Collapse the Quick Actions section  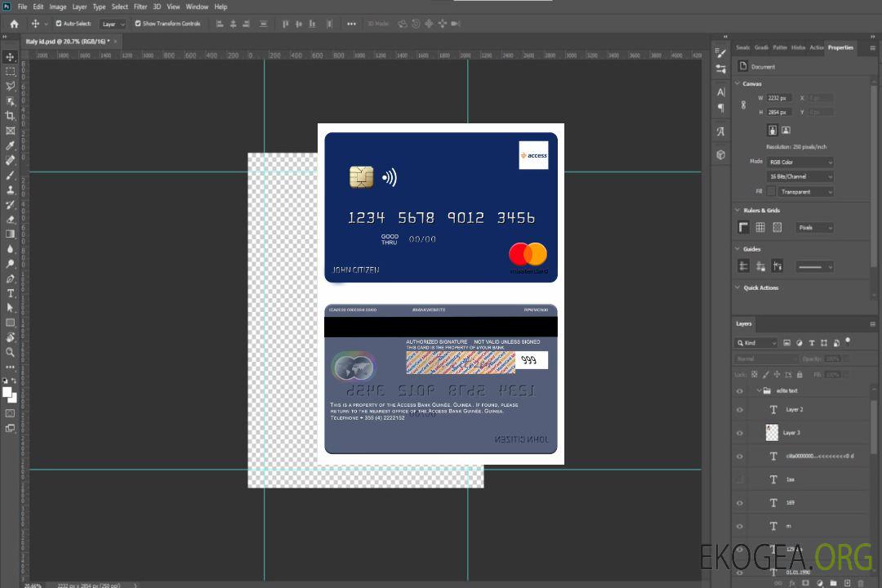point(737,287)
